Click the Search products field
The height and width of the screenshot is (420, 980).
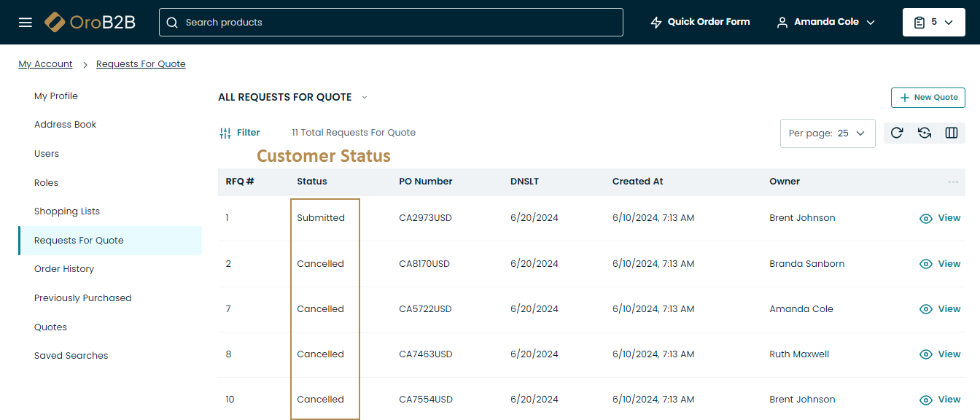391,23
